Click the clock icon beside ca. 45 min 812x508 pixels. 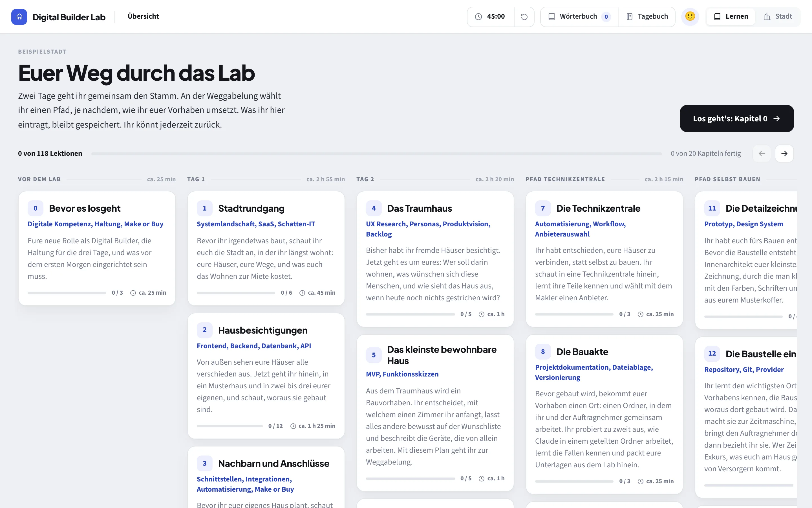(302, 293)
